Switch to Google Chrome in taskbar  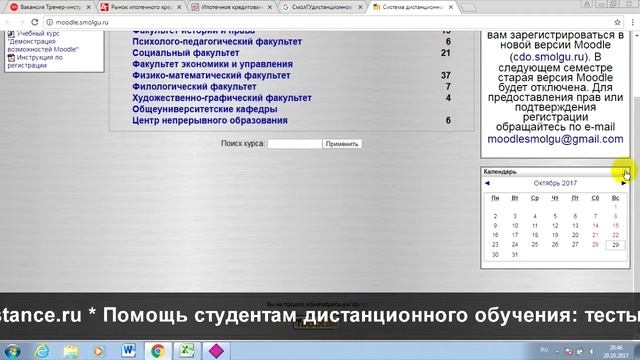point(158,351)
